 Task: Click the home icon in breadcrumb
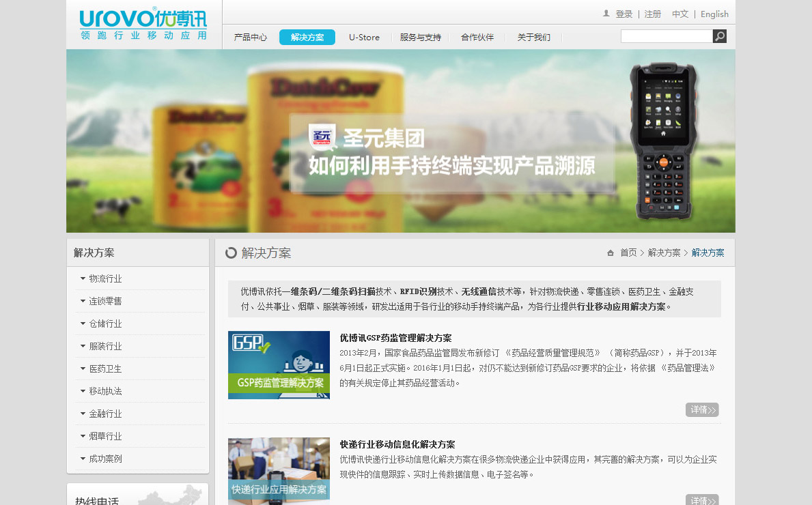(611, 253)
